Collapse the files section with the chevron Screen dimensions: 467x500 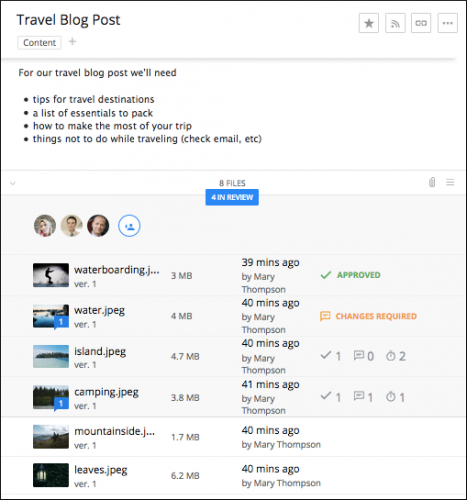tap(13, 183)
